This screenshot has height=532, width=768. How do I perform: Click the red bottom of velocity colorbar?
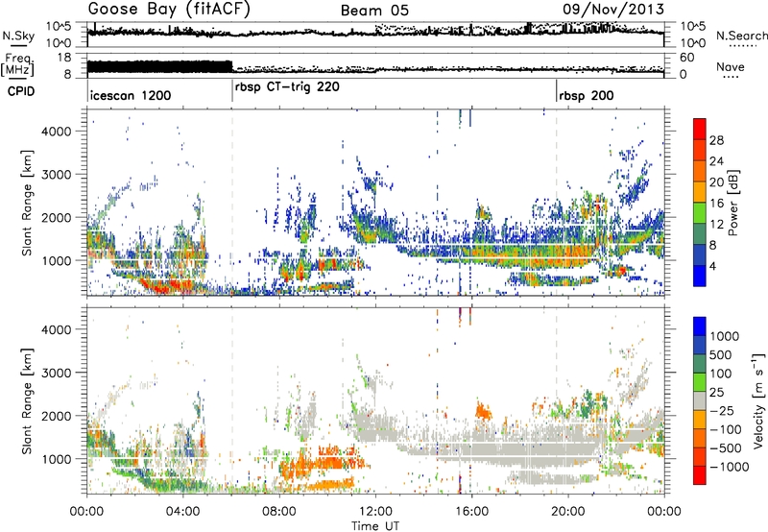[700, 475]
